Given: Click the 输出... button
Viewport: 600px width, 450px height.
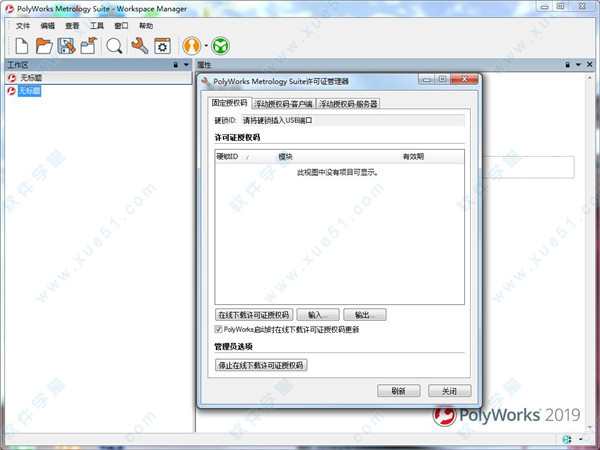Looking at the screenshot, I should pos(365,315).
